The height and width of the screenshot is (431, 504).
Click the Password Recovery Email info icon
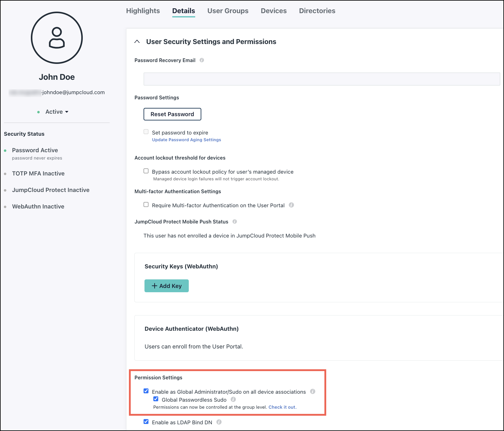point(202,60)
